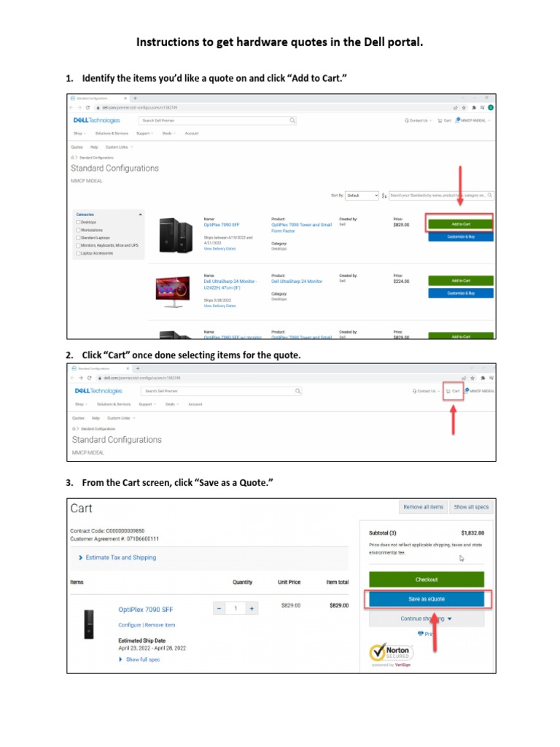Open the Deals menu in step 2 navigation
Screen dimensions: 560x747
[172, 404]
